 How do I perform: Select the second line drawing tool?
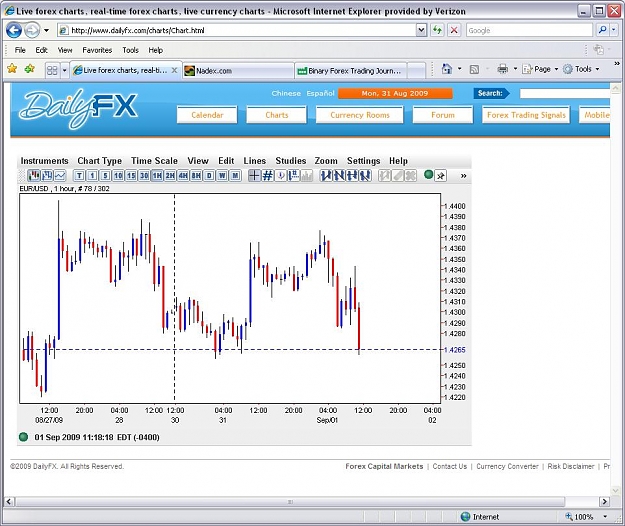point(339,175)
